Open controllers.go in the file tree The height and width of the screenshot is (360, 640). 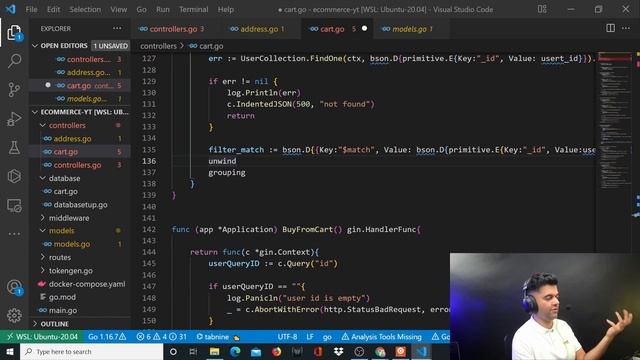coord(80,165)
